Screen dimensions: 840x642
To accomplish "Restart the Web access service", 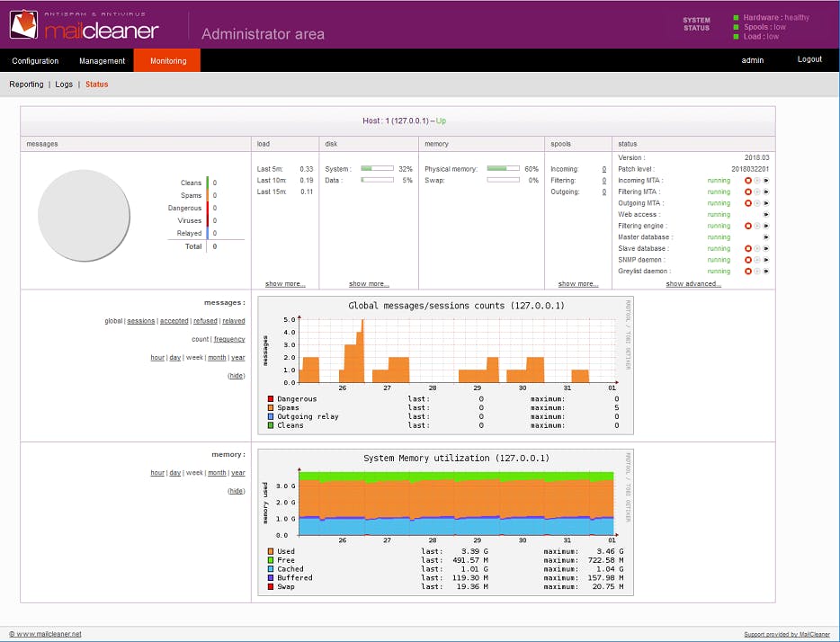I will coord(766,215).
